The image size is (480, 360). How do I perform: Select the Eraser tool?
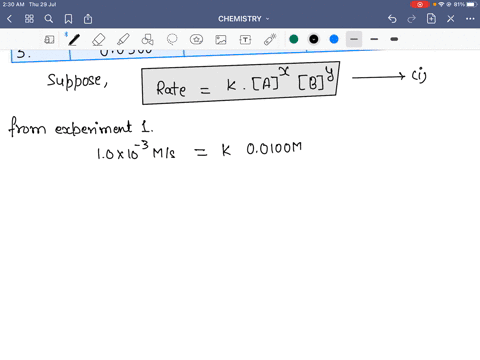[98, 40]
